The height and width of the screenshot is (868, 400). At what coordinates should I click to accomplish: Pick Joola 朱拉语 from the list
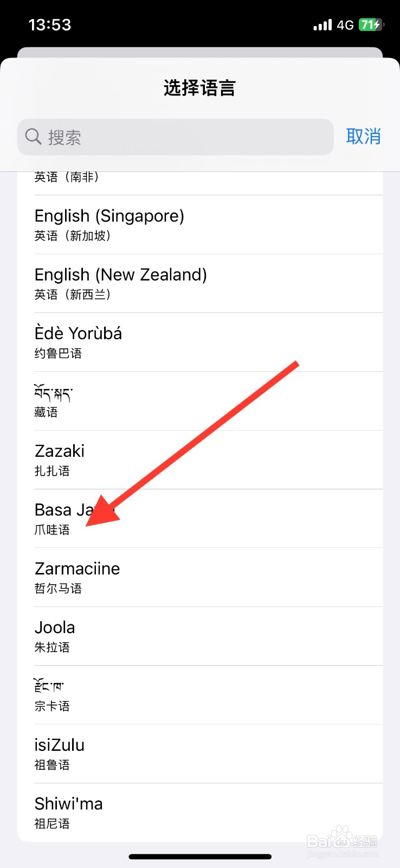click(x=199, y=636)
